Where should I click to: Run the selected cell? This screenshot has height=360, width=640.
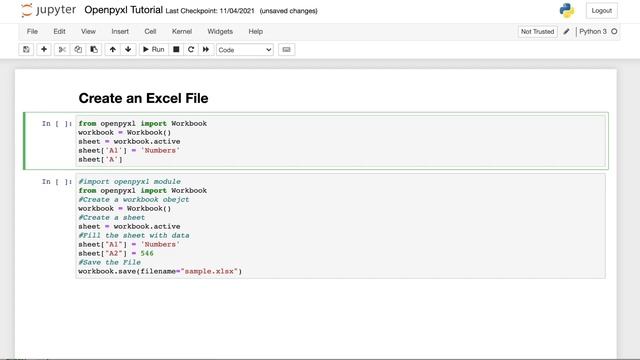[x=153, y=49]
